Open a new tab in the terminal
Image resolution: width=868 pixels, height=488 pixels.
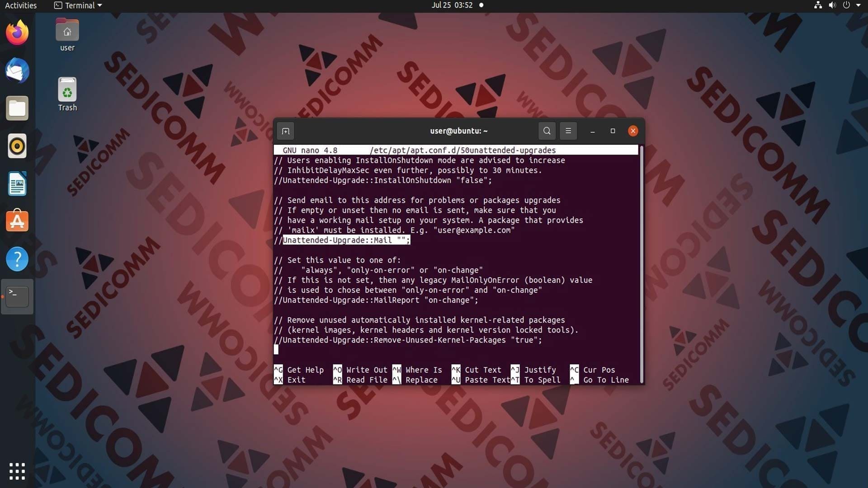pos(285,131)
